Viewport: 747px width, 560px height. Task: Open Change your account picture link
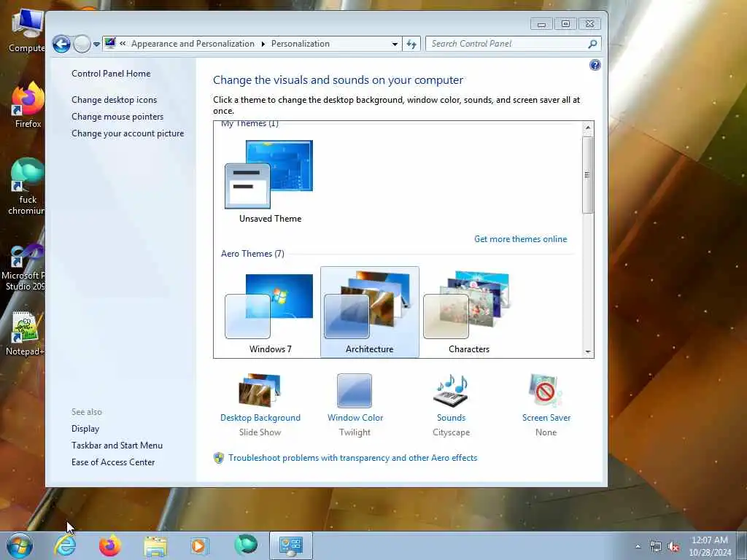pos(128,133)
